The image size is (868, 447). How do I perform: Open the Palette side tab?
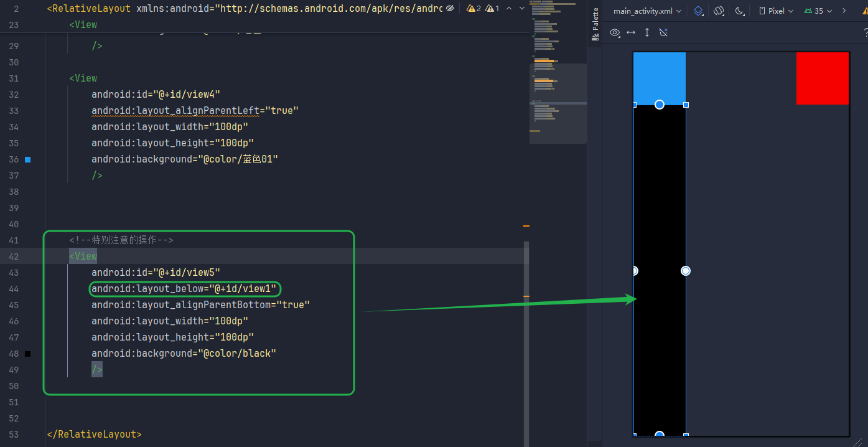click(595, 24)
